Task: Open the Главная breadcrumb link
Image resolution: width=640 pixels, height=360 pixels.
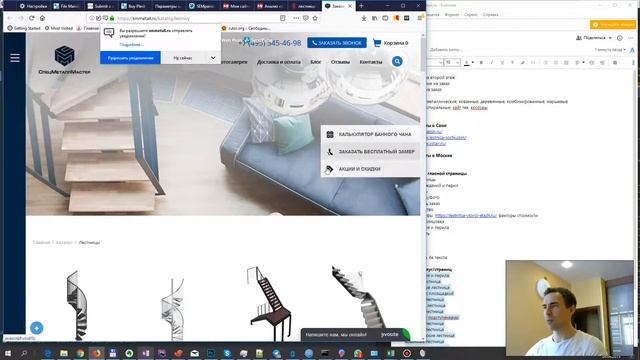Action: coord(41,242)
